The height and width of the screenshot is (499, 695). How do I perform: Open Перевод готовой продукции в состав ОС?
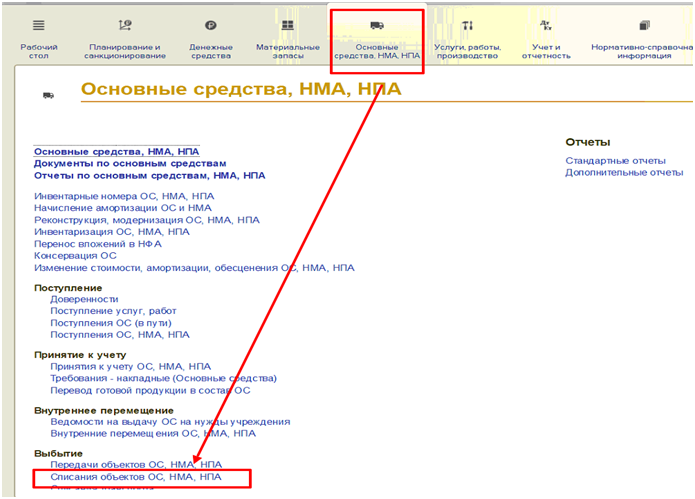pos(150,390)
